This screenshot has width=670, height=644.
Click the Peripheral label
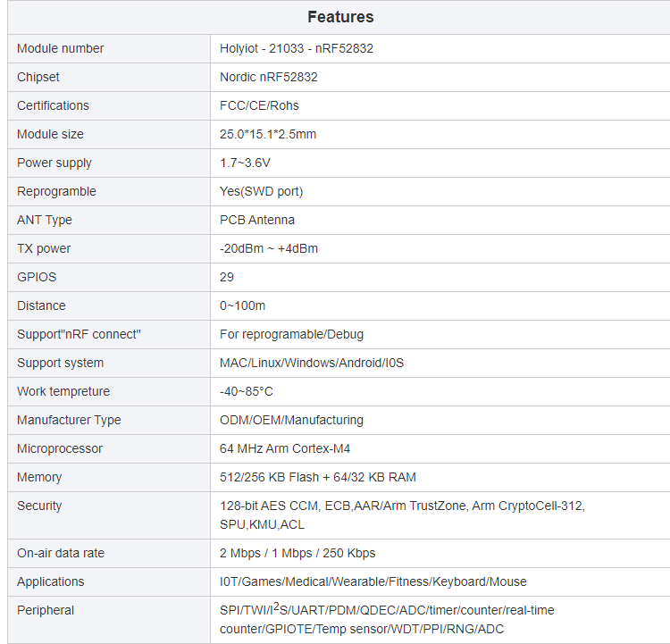tap(46, 610)
